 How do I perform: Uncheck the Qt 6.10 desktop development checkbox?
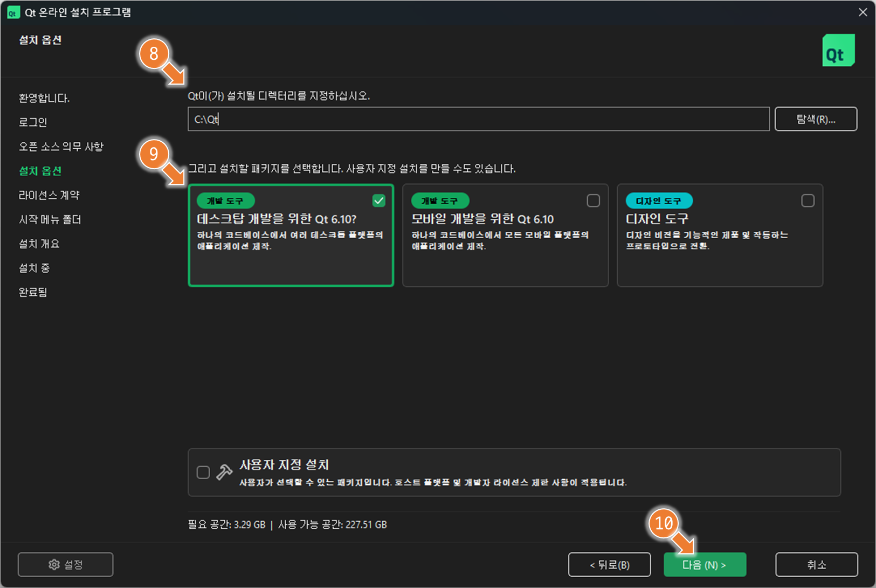pyautogui.click(x=379, y=200)
